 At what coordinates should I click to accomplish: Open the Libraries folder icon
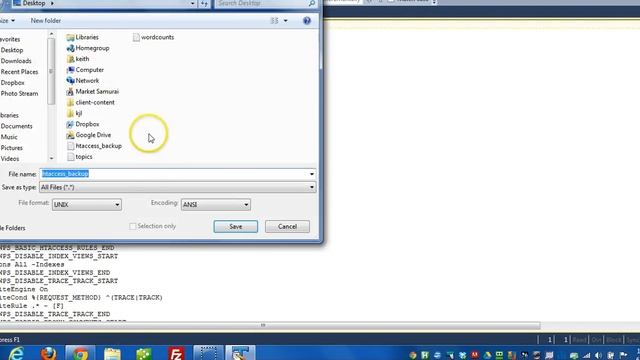[x=70, y=38]
